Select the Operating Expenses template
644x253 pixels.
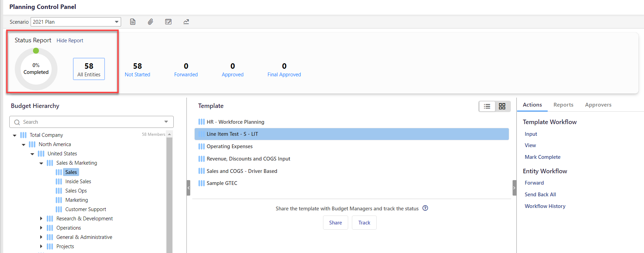229,146
